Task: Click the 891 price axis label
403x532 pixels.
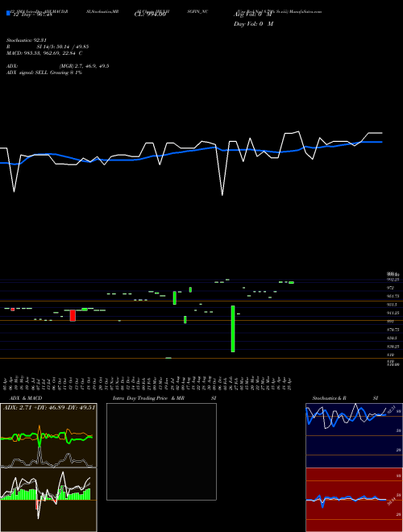Action: tap(389, 322)
